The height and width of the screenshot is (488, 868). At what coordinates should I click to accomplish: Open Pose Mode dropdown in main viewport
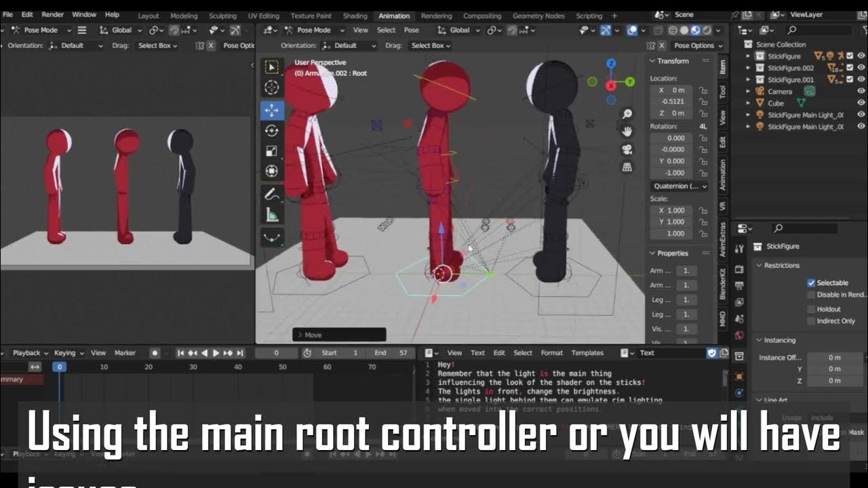315,30
